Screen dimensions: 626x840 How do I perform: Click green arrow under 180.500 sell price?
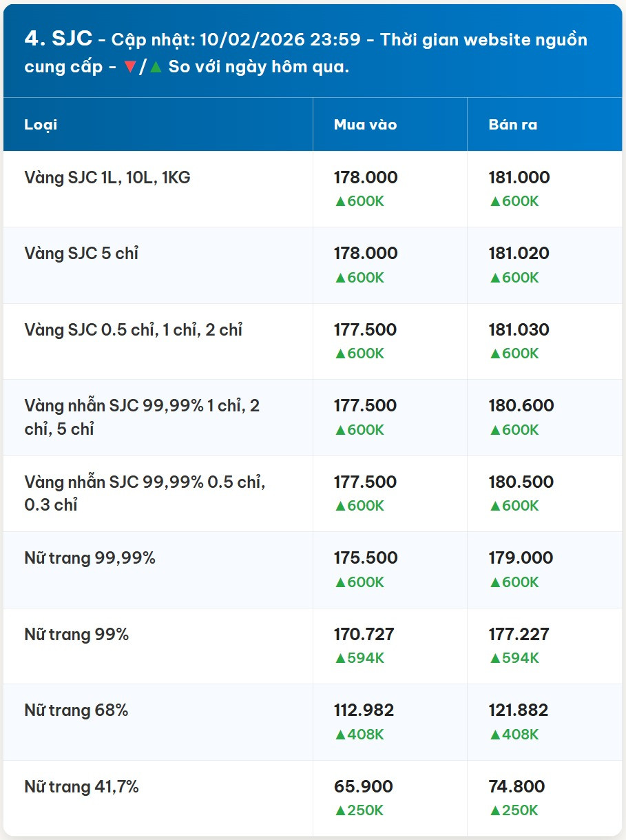click(494, 506)
